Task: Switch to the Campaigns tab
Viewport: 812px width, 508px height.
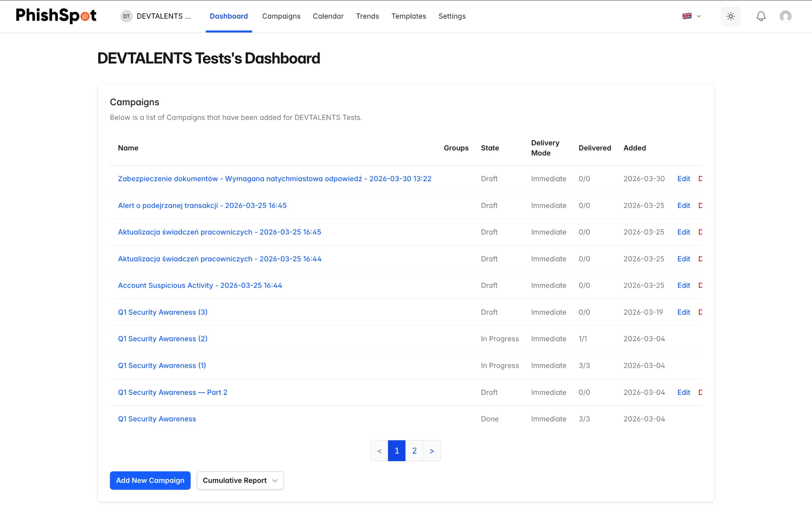Action: [281, 16]
